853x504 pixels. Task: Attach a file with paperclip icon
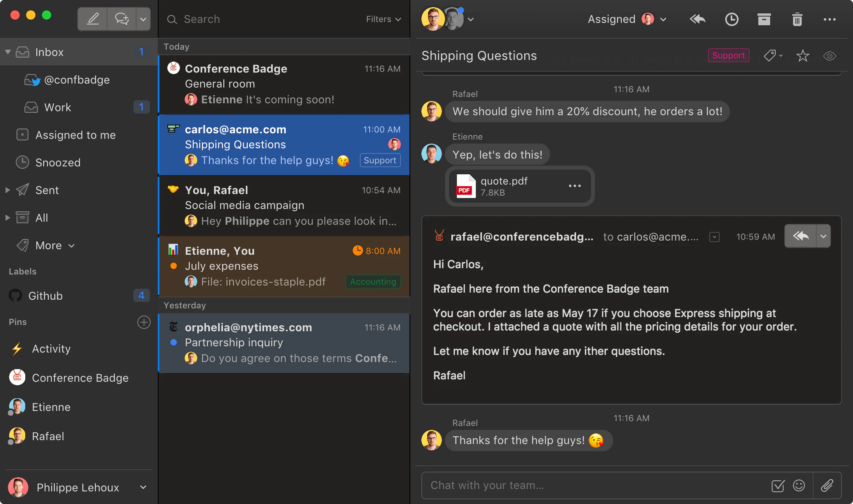[x=827, y=485]
